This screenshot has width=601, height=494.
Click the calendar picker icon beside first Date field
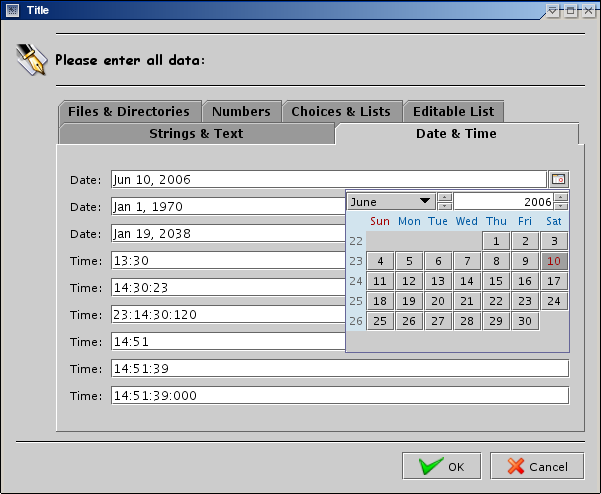[559, 179]
